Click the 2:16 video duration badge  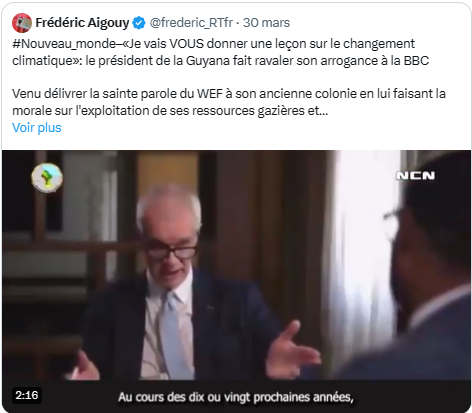tap(27, 395)
